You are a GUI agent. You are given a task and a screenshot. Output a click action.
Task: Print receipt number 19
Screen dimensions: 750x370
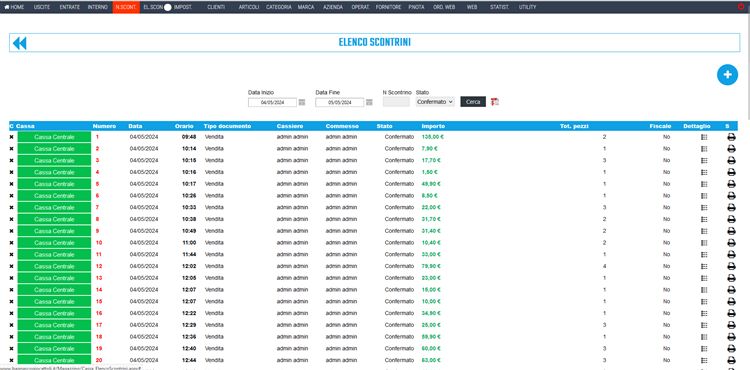731,348
